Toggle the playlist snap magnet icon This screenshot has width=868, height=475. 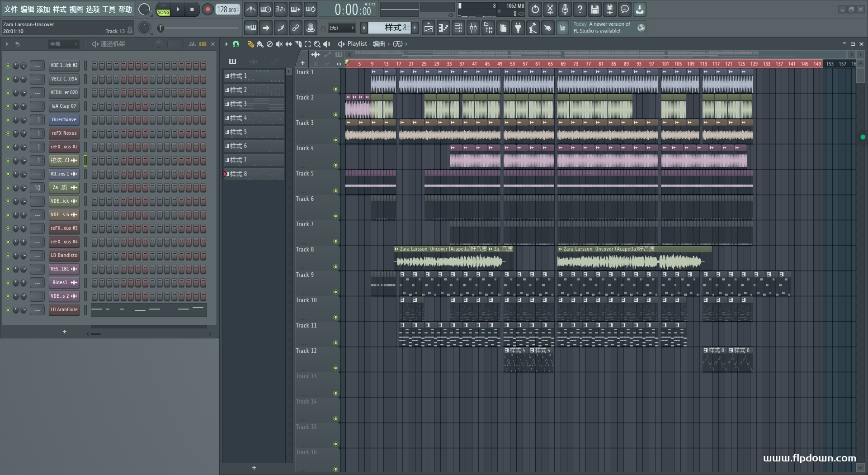coord(236,44)
